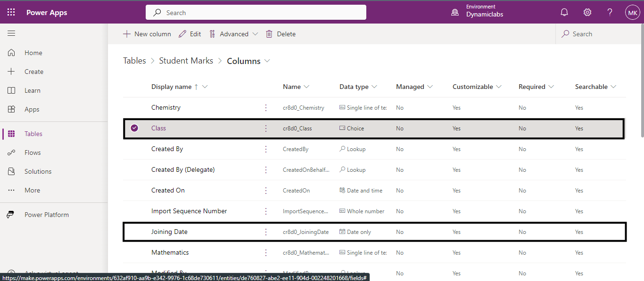This screenshot has height=281, width=644.
Task: Collapse the left navigation hamburger menu
Action: 11,33
